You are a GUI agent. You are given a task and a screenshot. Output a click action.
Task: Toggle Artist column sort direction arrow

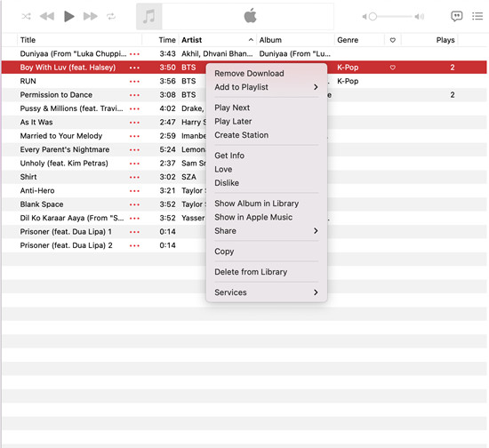click(251, 40)
